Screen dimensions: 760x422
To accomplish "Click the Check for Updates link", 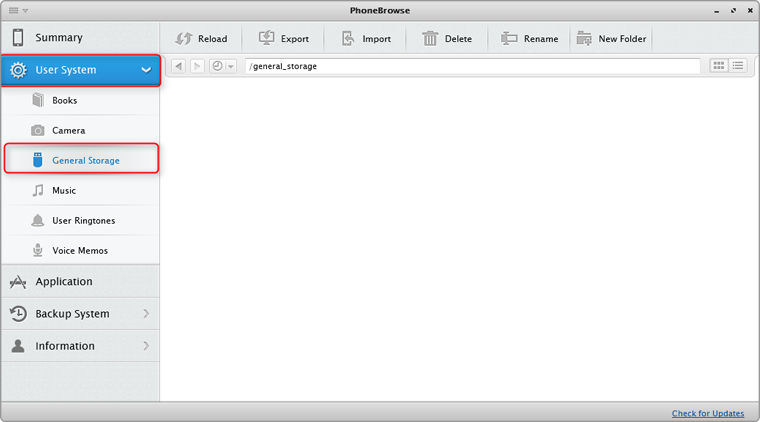I will [707, 413].
